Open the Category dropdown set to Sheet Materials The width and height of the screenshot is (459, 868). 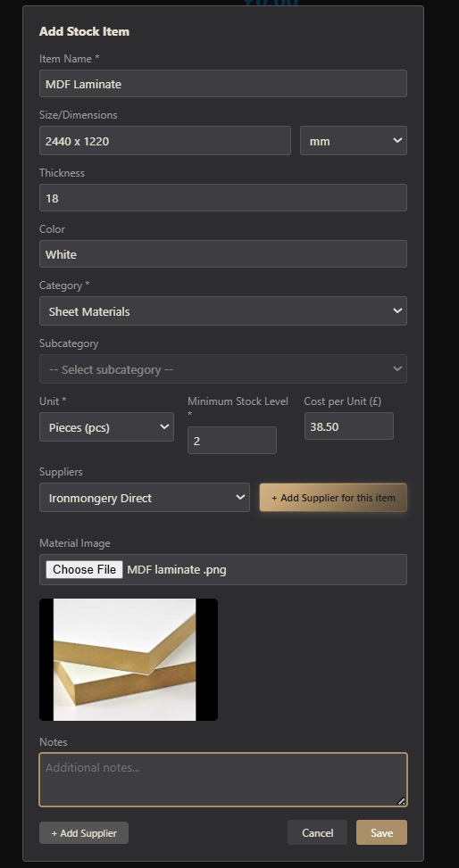[x=223, y=311]
